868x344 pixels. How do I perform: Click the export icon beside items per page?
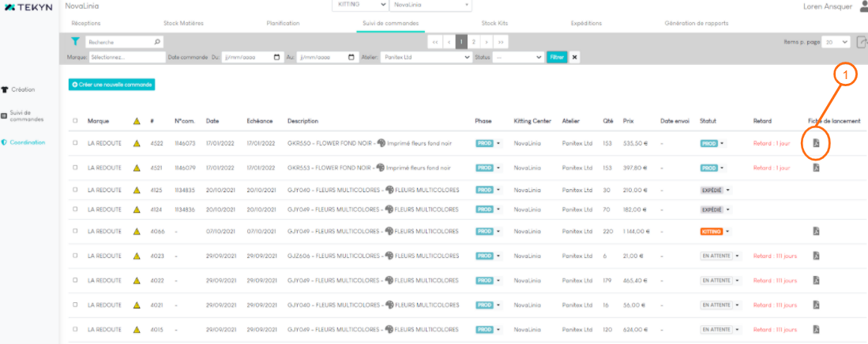click(862, 41)
